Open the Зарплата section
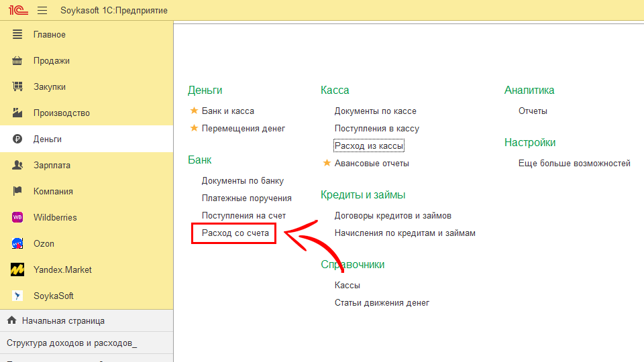Viewport: 644px width, 362px height. tap(52, 166)
